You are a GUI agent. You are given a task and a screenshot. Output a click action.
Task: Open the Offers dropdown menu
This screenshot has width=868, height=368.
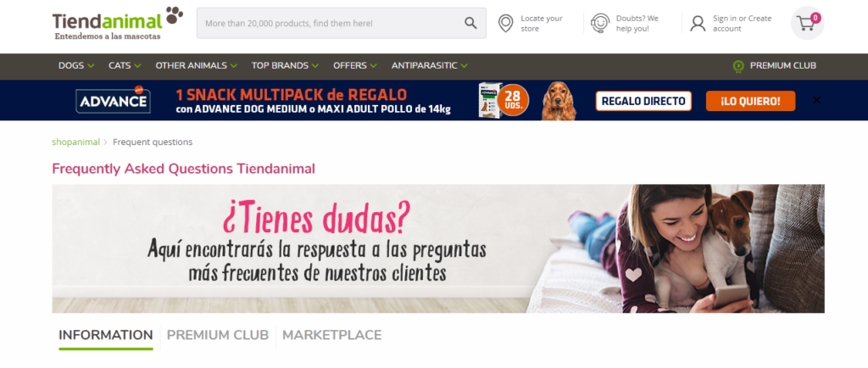tap(355, 65)
